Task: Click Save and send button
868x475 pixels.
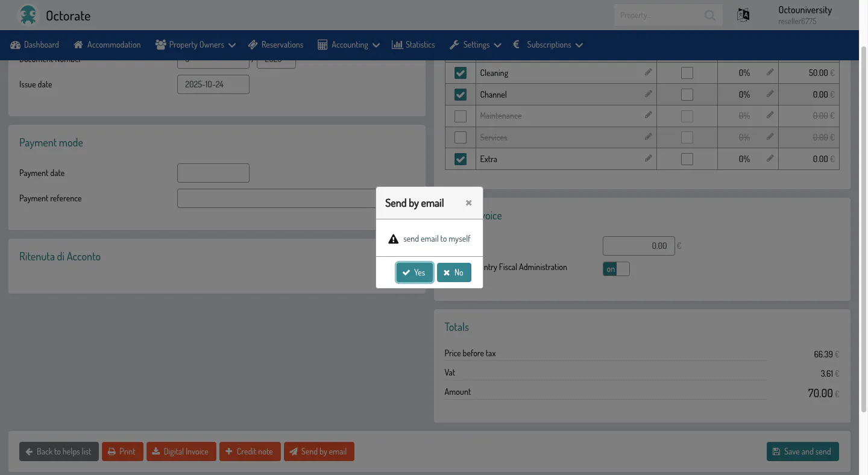Action: [802, 451]
